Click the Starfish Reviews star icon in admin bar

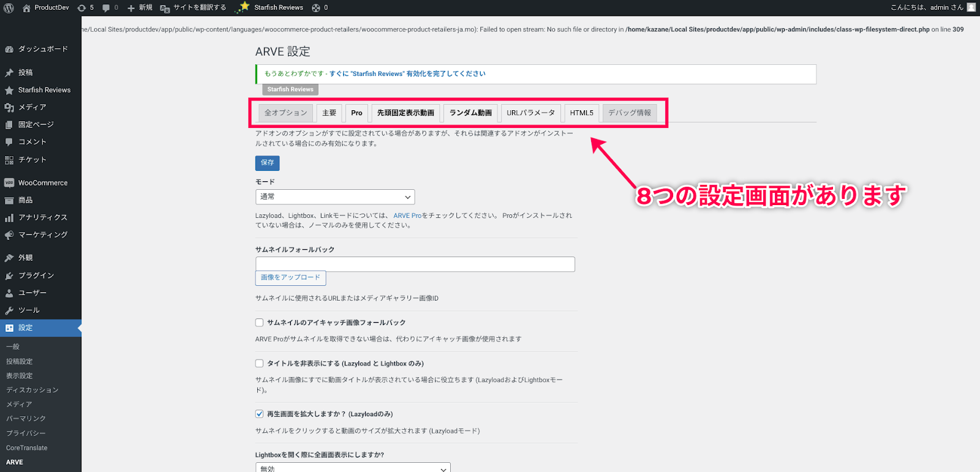(243, 7)
